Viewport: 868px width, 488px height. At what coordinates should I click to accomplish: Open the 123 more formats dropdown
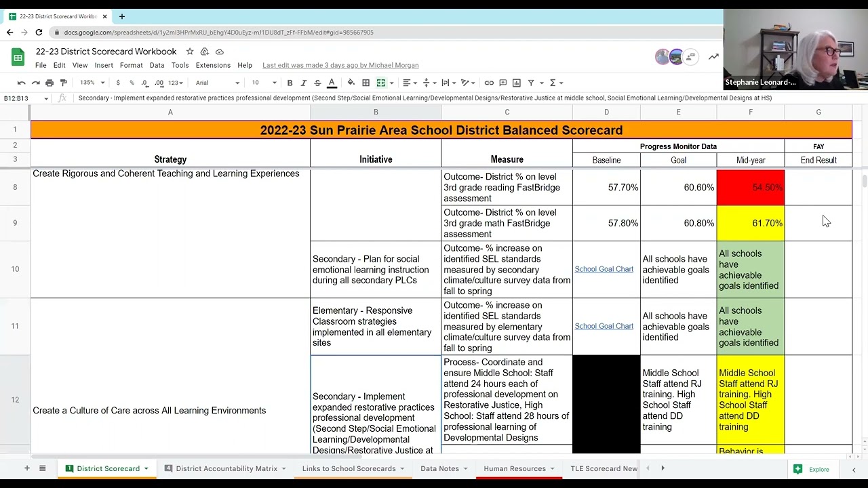coord(176,83)
